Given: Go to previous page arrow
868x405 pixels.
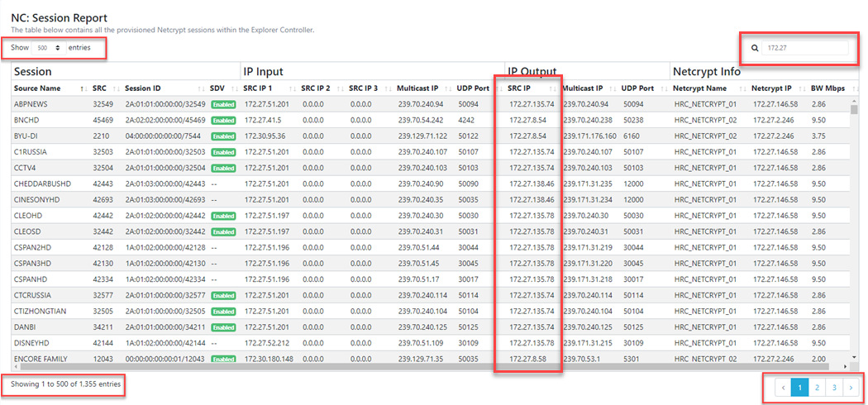Looking at the screenshot, I should coord(783,388).
